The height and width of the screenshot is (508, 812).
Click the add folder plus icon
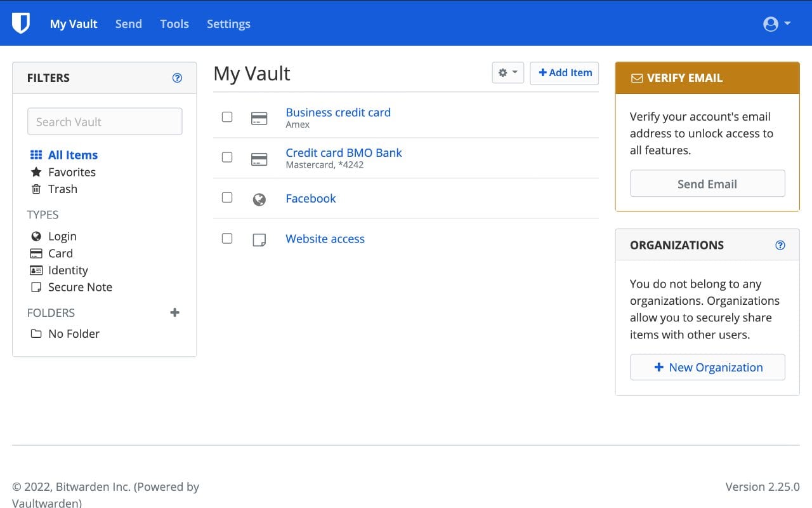point(175,312)
